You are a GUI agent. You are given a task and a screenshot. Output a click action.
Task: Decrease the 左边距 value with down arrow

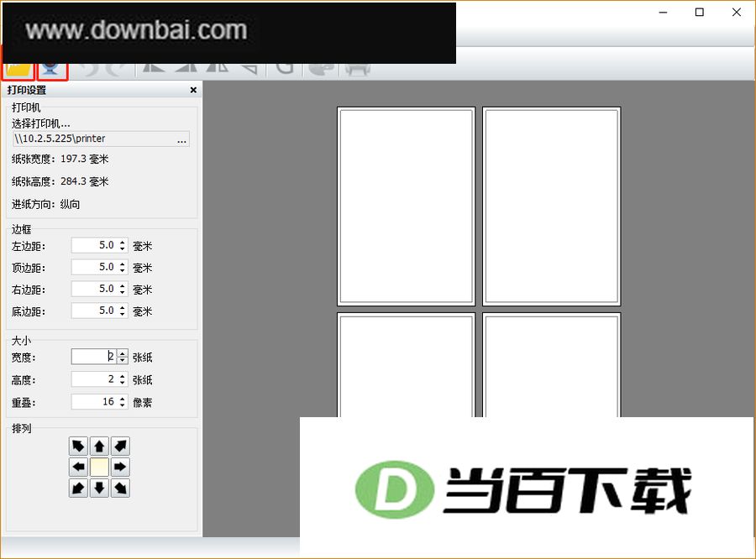pos(123,248)
